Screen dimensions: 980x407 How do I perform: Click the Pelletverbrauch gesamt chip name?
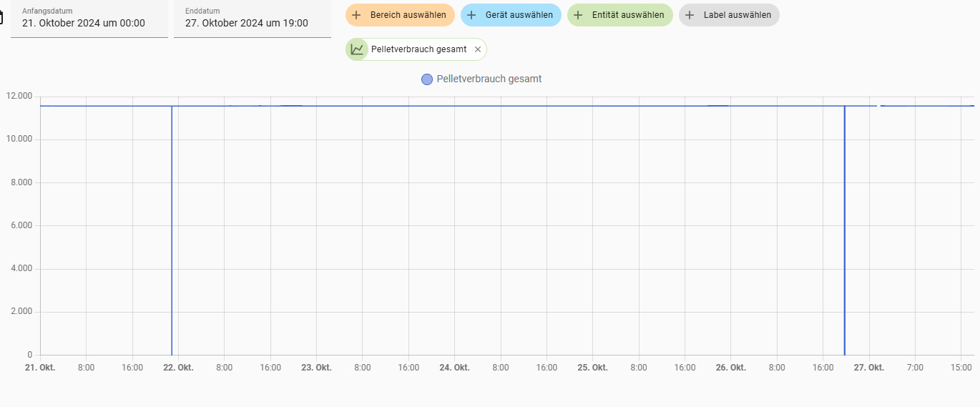418,49
